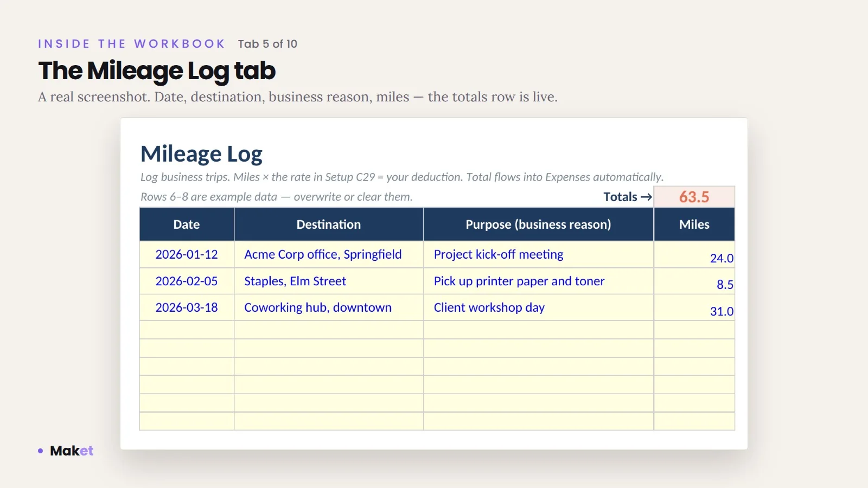Click the Maket logo

tap(66, 451)
